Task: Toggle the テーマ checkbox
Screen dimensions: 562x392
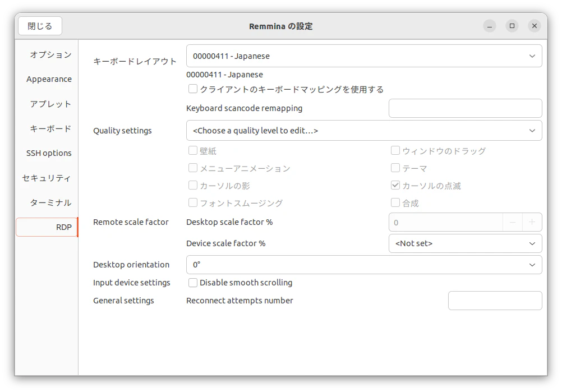Action: [x=395, y=168]
